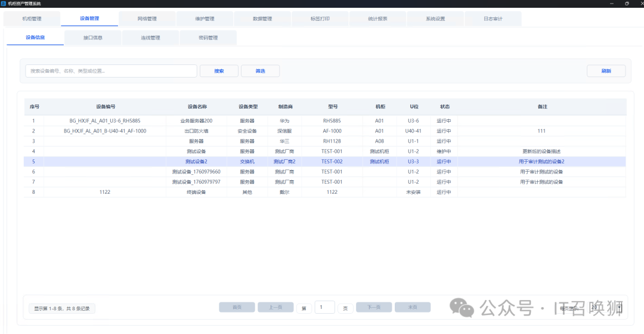Open the 连线管理 sub-tab
This screenshot has height=334, width=644.
pyautogui.click(x=150, y=38)
